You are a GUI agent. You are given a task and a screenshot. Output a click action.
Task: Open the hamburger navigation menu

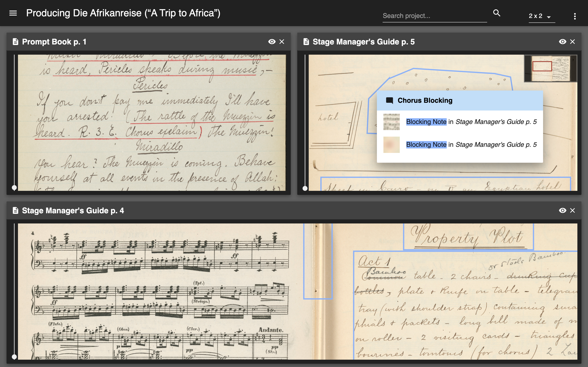13,13
